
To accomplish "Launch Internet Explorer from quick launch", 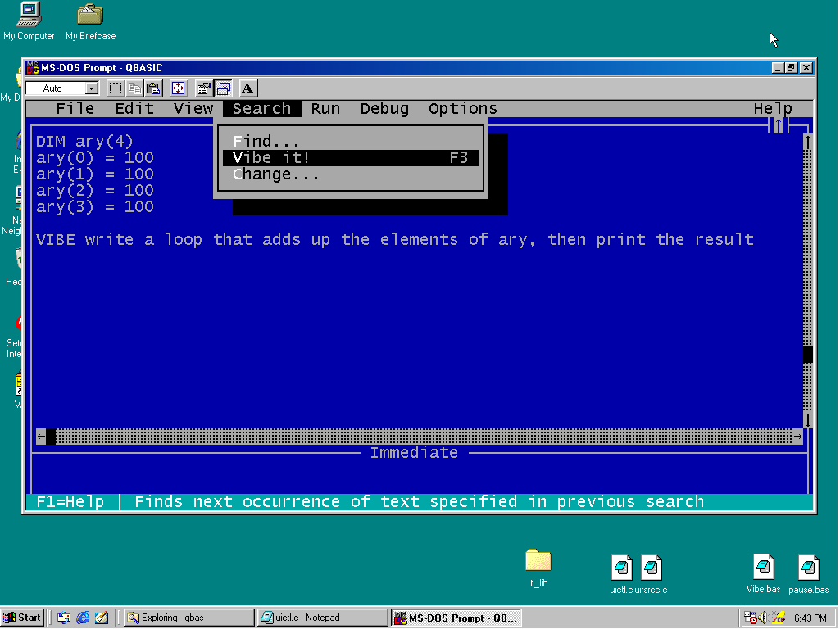I will click(83, 618).
